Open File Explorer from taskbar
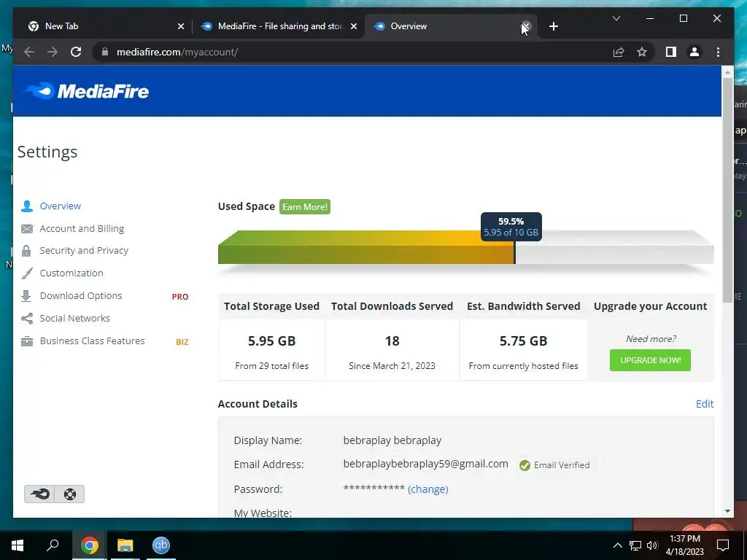Image resolution: width=747 pixels, height=560 pixels. (x=125, y=545)
